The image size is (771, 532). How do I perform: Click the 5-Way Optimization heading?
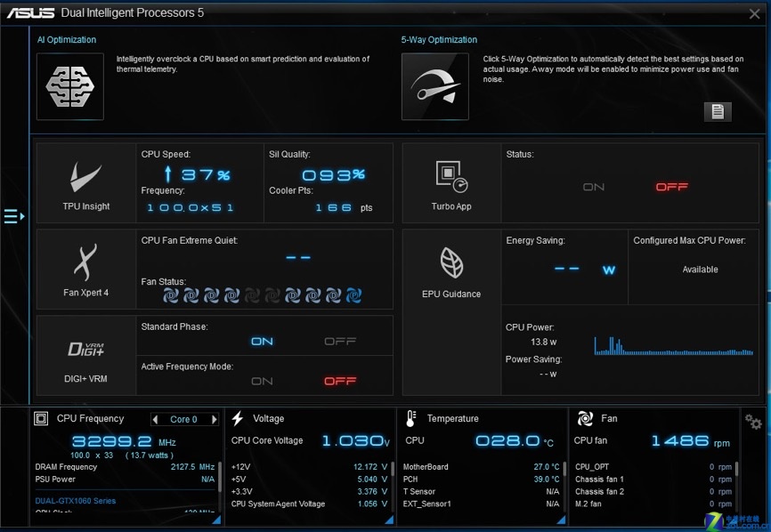[x=439, y=40]
